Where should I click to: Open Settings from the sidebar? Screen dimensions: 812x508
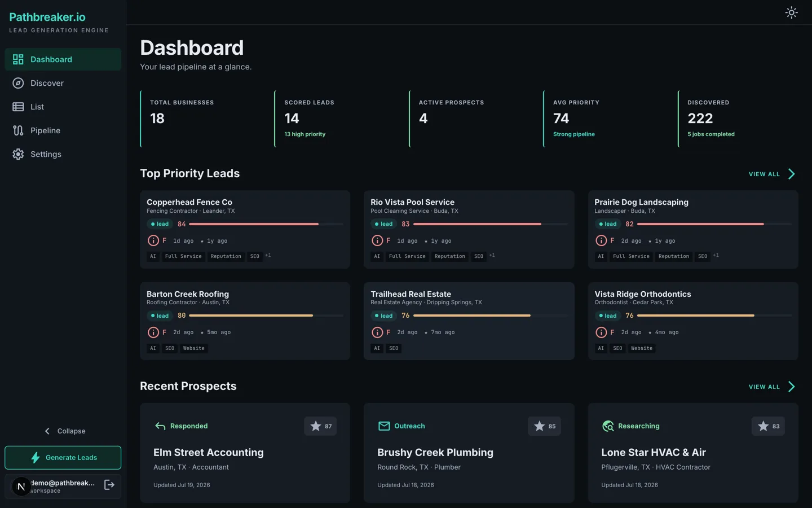click(x=63, y=154)
